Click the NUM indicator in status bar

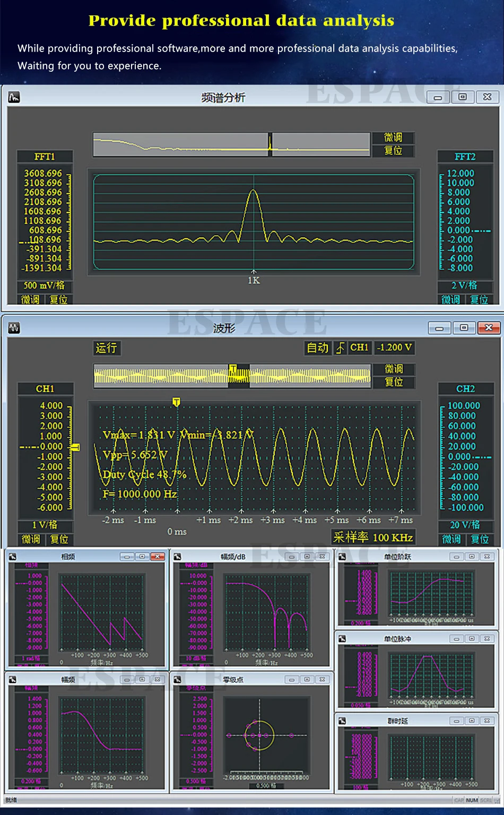point(472,800)
